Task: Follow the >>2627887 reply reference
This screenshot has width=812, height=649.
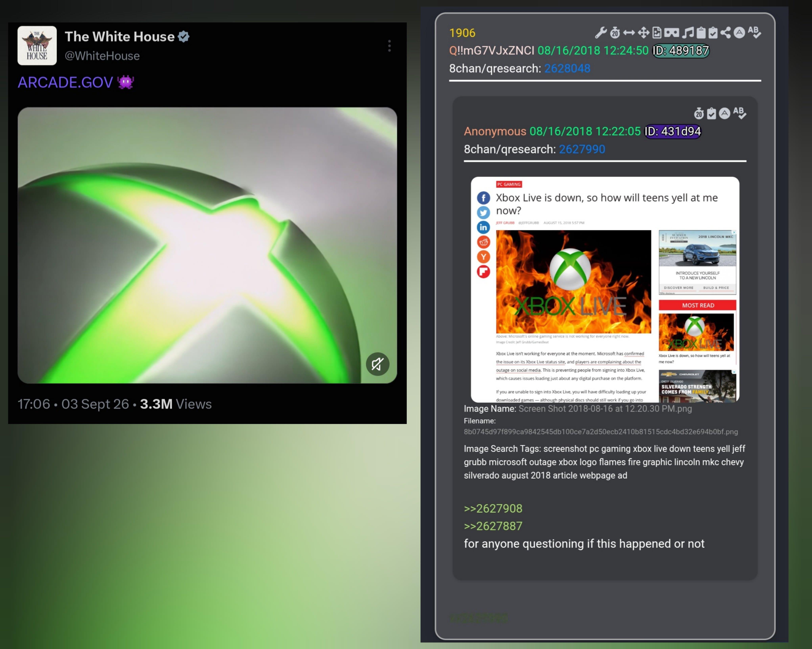Action: pos(493,526)
